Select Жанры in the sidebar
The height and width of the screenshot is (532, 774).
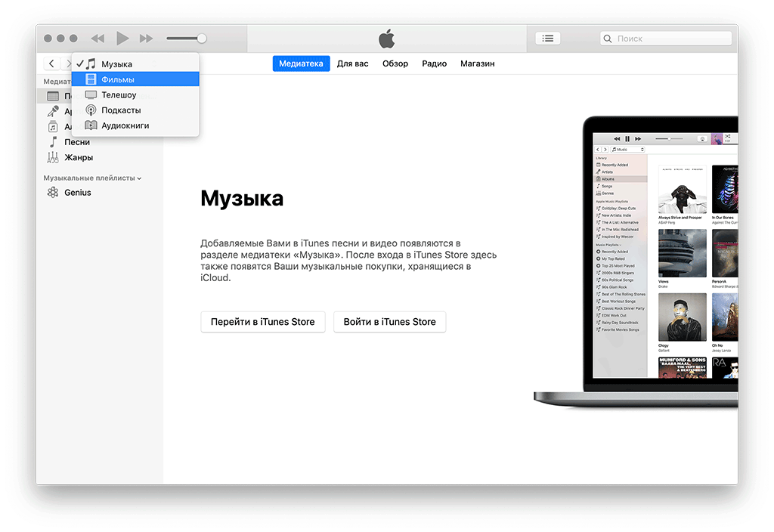[x=101, y=157]
